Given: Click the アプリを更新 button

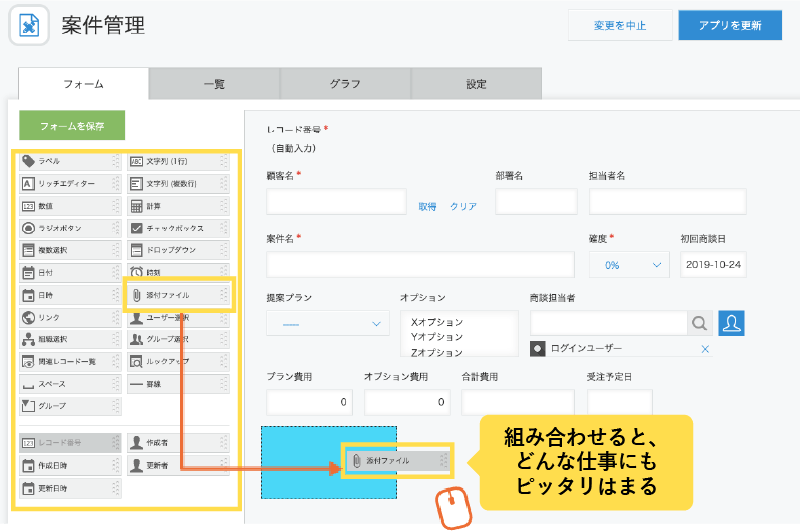Looking at the screenshot, I should point(729,25).
